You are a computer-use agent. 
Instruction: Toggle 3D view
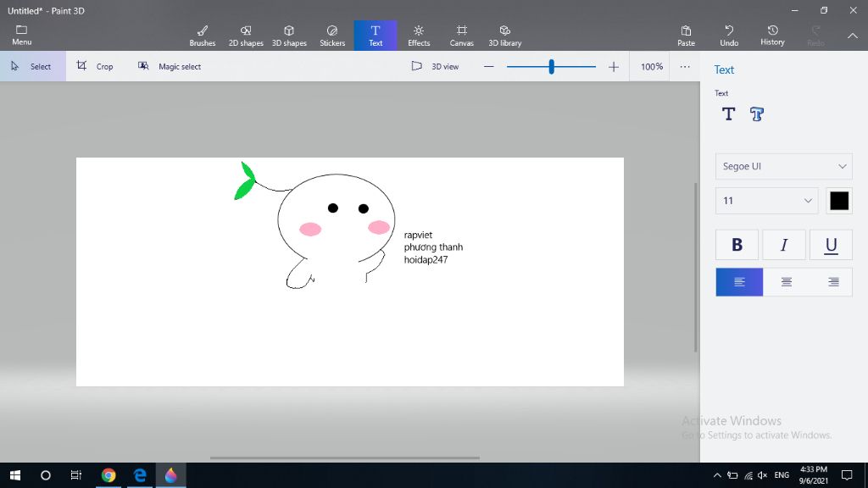[x=435, y=66]
